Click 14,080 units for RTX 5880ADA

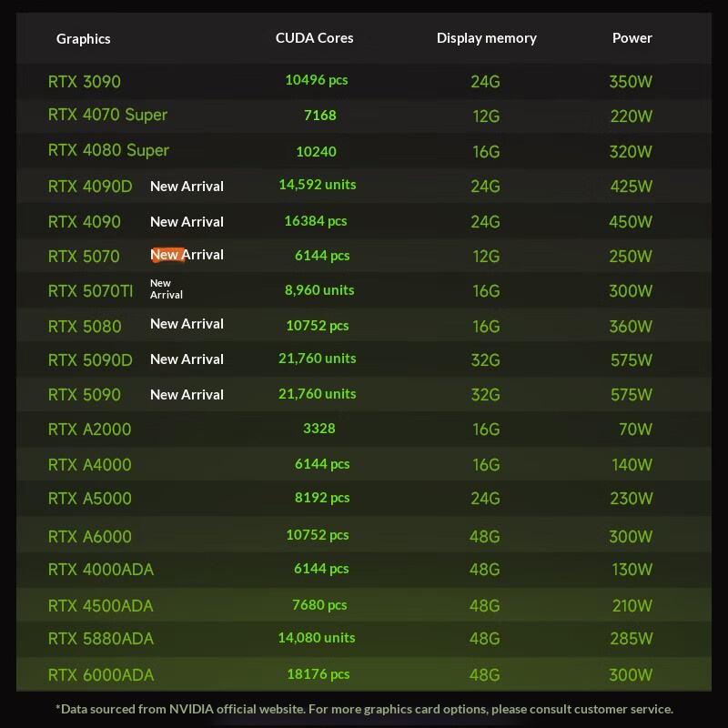tap(317, 638)
